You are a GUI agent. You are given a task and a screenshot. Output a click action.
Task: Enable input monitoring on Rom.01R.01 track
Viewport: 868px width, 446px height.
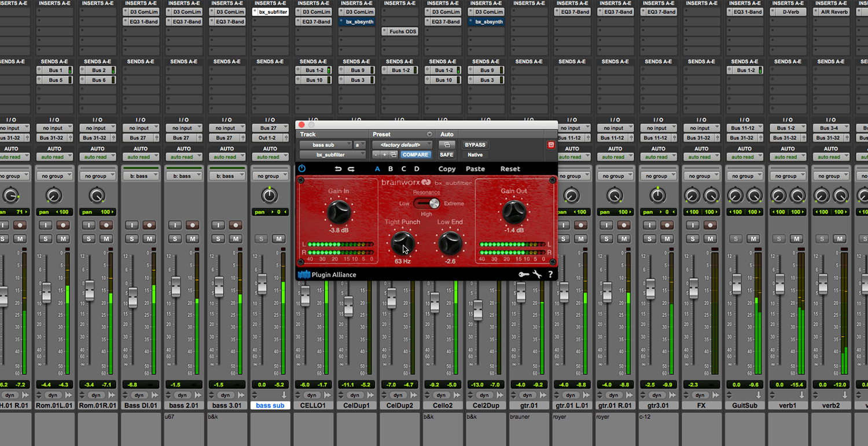89,225
